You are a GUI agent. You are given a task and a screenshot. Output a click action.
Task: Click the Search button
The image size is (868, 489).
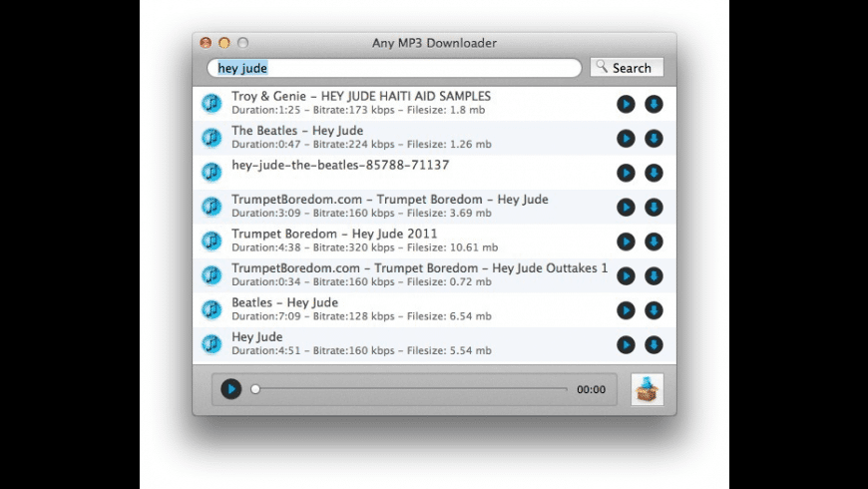[627, 67]
